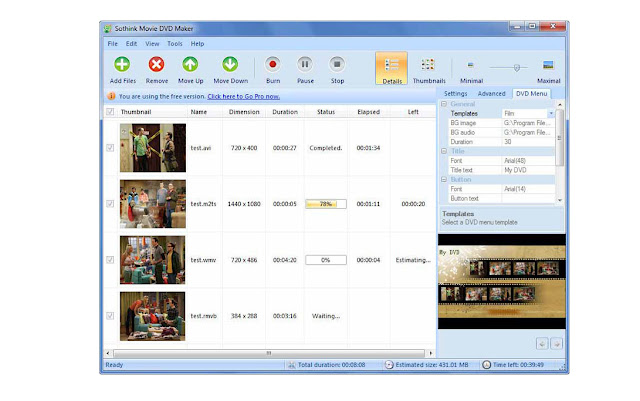
Task: Select the test.rmvb video thumbnail
Action: pos(153,316)
